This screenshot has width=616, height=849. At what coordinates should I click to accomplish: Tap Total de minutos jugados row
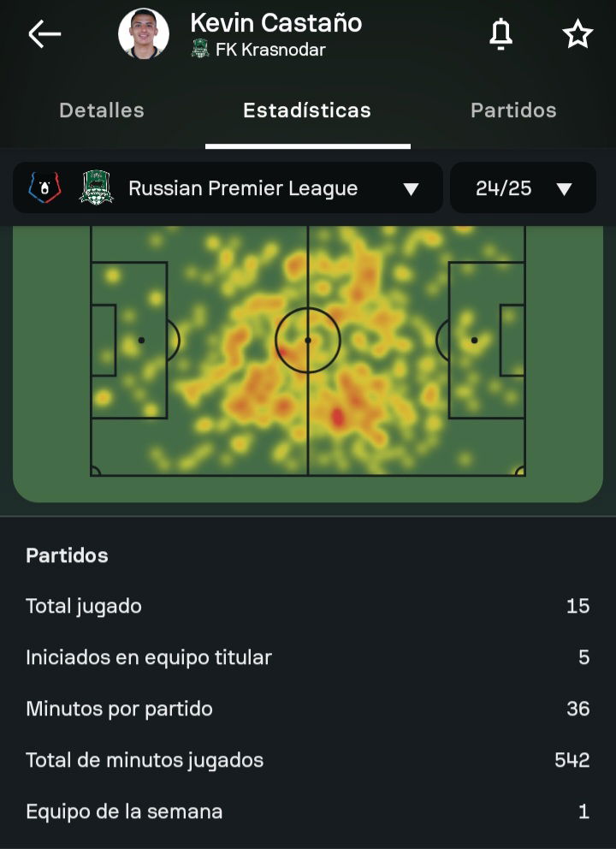[307, 760]
